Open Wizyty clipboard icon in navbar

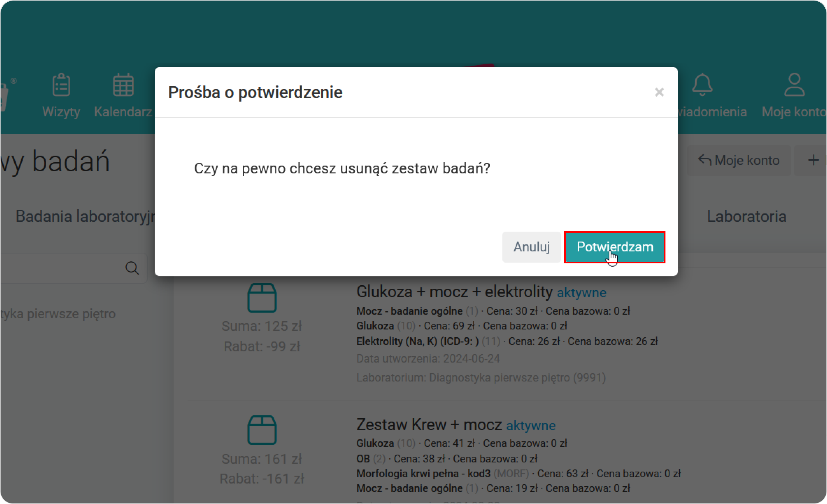pos(61,84)
